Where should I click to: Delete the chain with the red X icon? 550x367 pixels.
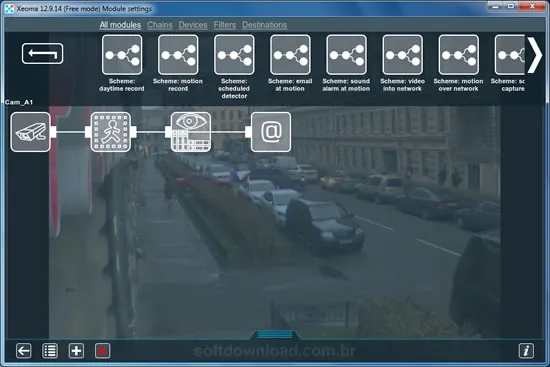point(102,351)
